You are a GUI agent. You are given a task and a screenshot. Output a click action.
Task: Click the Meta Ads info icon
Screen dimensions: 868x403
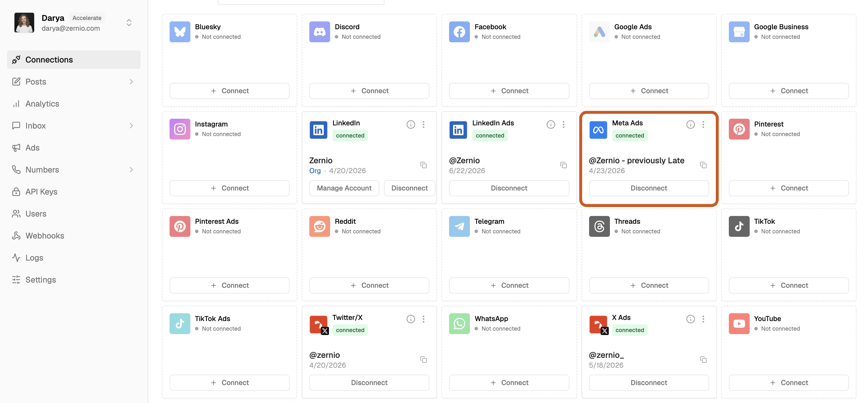pos(690,124)
